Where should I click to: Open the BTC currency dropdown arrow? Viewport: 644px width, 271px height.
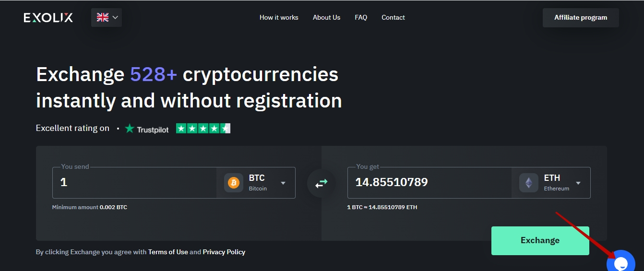click(x=283, y=183)
